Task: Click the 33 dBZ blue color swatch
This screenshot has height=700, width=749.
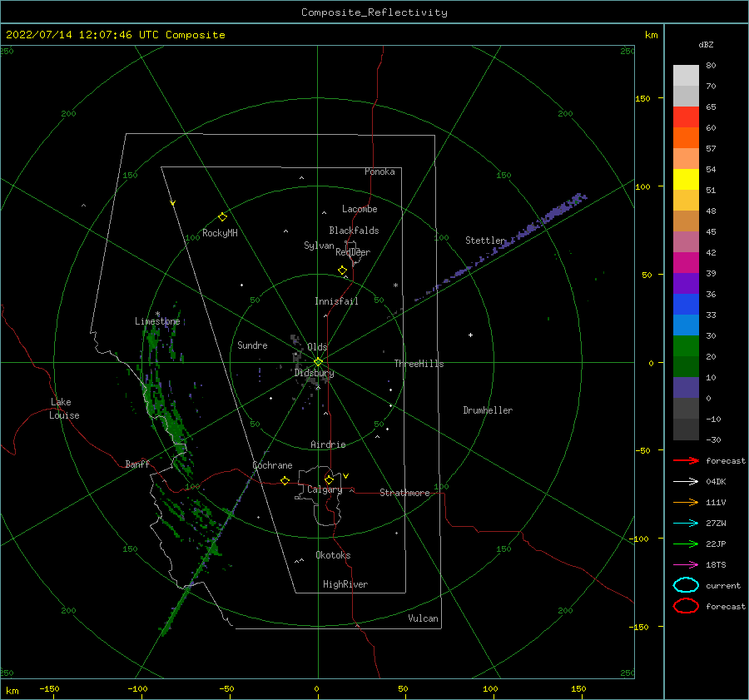Action: (686, 304)
